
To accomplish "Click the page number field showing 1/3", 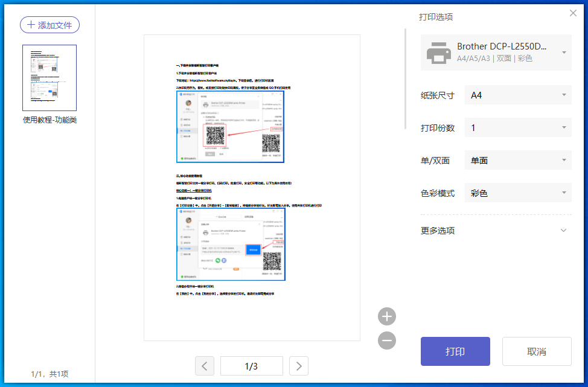I will pyautogui.click(x=252, y=366).
